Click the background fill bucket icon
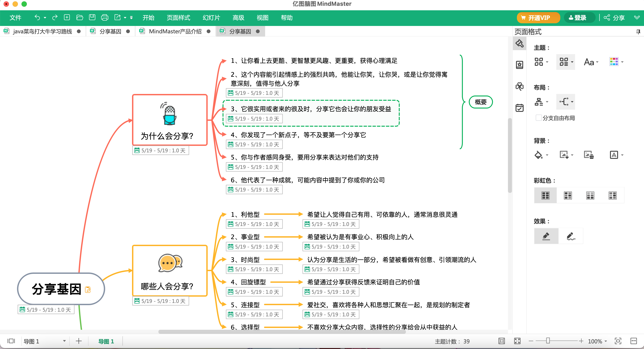This screenshot has width=644, height=349. [538, 155]
